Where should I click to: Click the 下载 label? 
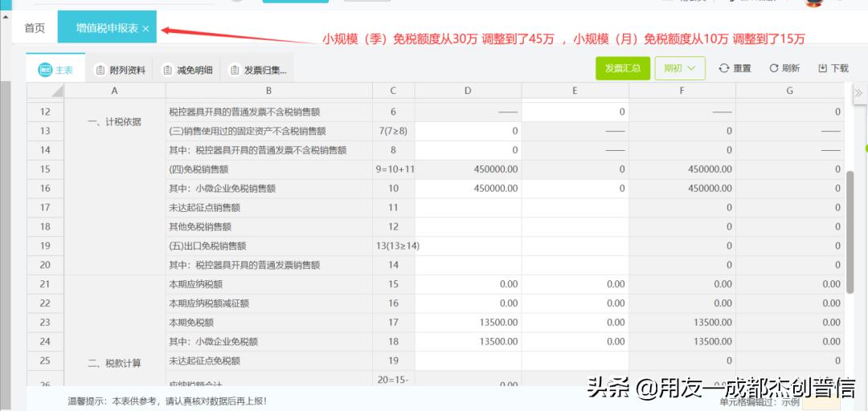click(x=840, y=68)
